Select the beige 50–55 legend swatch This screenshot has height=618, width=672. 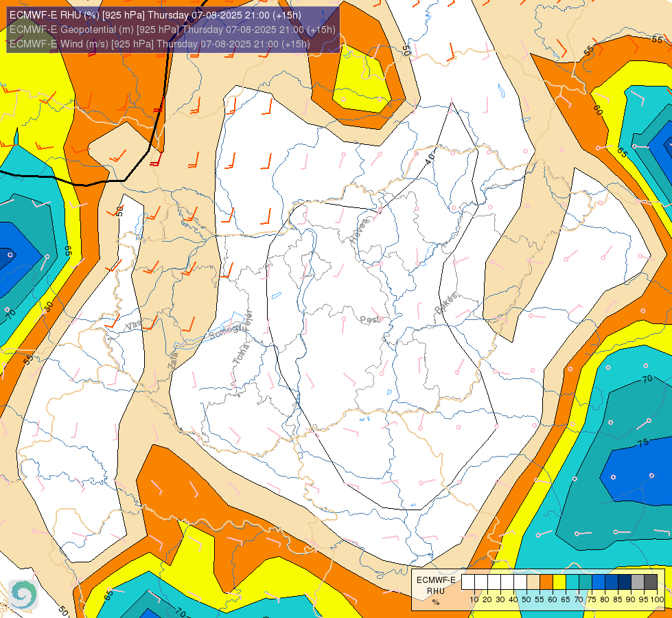[x=533, y=582]
